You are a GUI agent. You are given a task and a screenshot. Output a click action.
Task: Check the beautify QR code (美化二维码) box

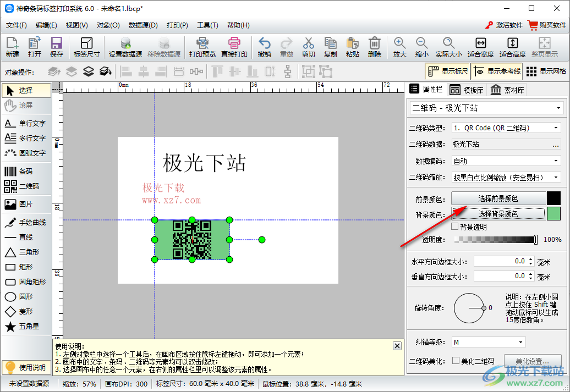click(456, 361)
